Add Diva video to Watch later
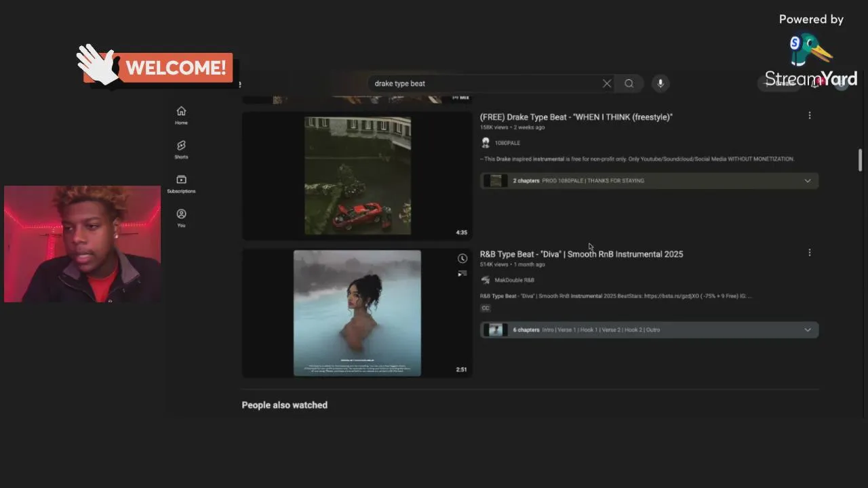This screenshot has height=488, width=868. (x=462, y=258)
